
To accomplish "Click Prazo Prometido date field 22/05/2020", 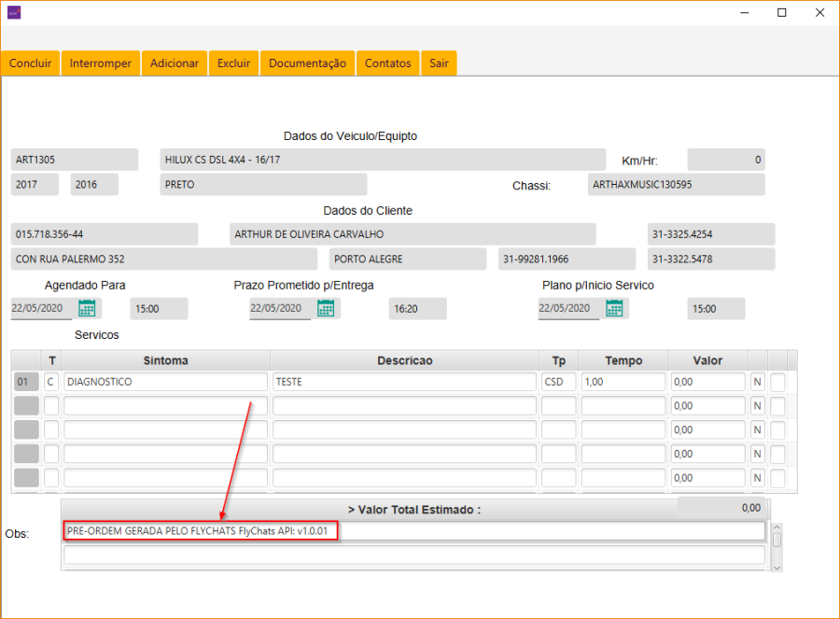I will (x=280, y=309).
